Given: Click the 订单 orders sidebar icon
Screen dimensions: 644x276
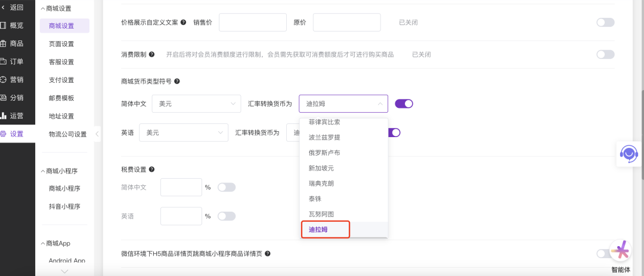Looking at the screenshot, I should click(x=3, y=61).
